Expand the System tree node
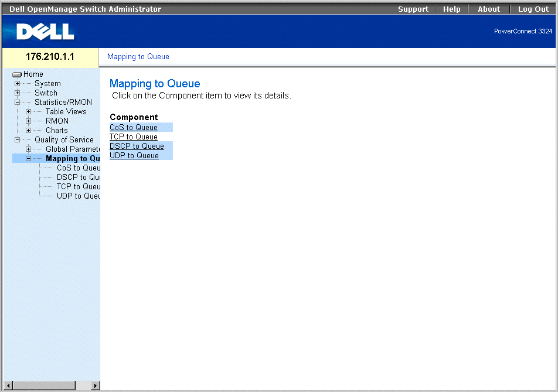The image size is (558, 392). tap(17, 84)
